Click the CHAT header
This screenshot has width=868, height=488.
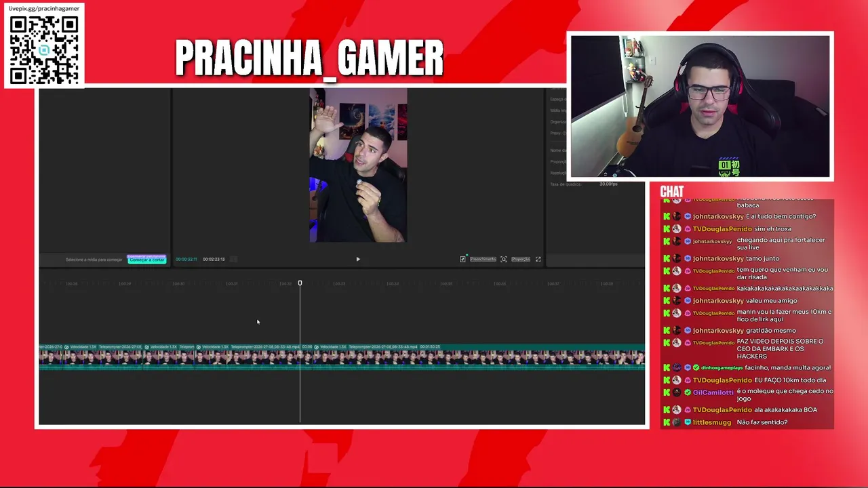coord(672,192)
